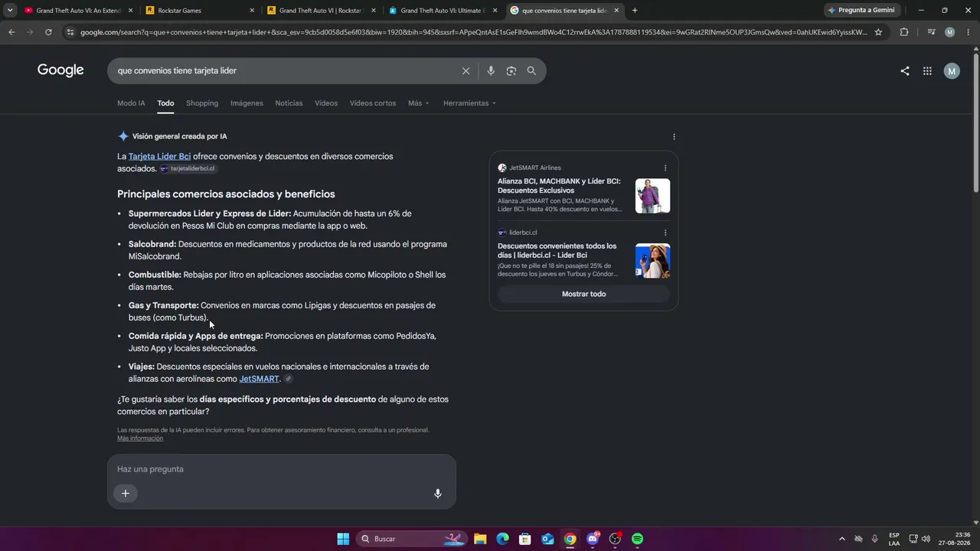Click the Mostrar todo button
This screenshot has width=980, height=551.
click(x=583, y=294)
